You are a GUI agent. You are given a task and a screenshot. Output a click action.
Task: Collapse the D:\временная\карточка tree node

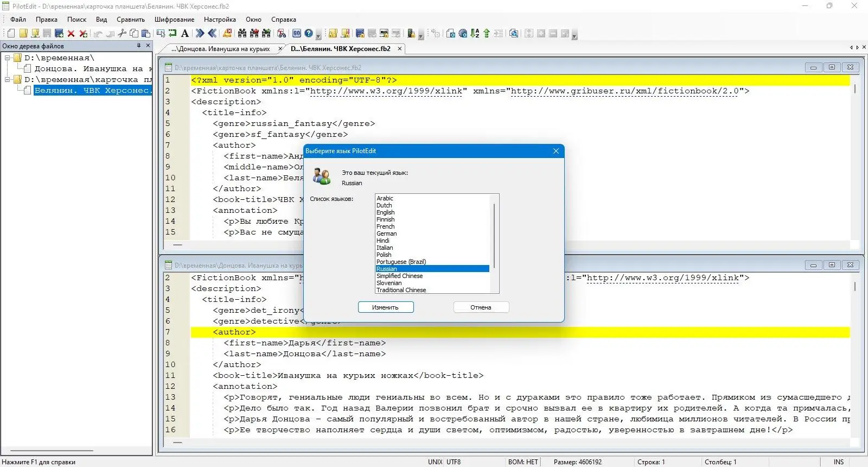click(x=8, y=79)
